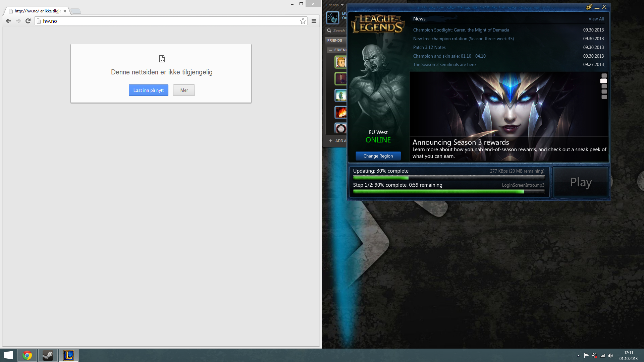Click the Updating 30% progress bar
This screenshot has width=644, height=362.
449,178
